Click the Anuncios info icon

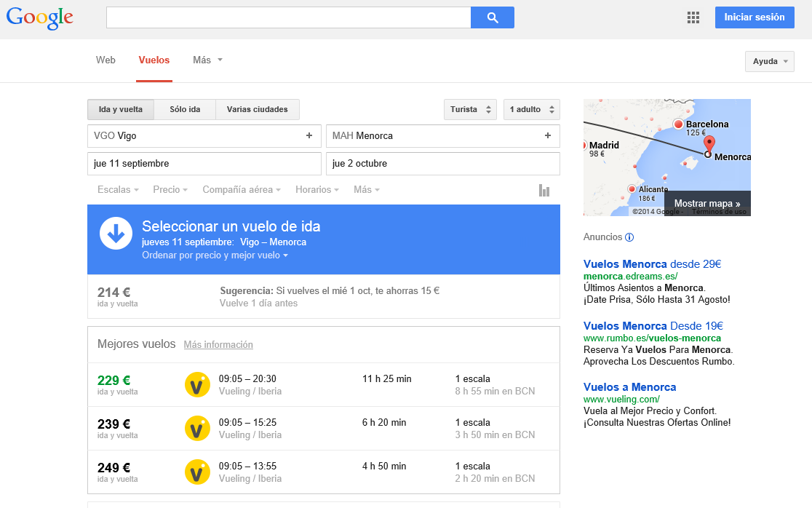click(x=629, y=237)
